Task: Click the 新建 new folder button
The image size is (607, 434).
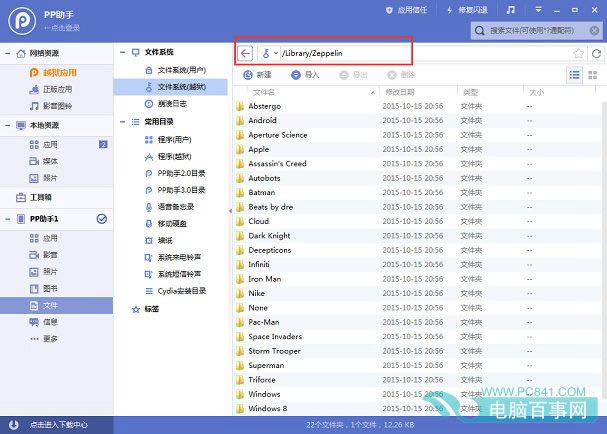Action: [257, 75]
